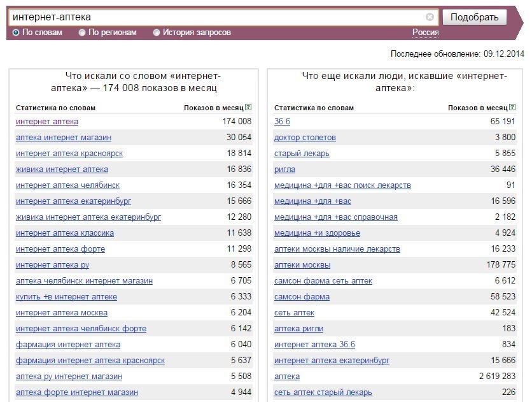Click the "аптека ригли" link
Viewport: 532px width, 402px height.
tap(298, 329)
